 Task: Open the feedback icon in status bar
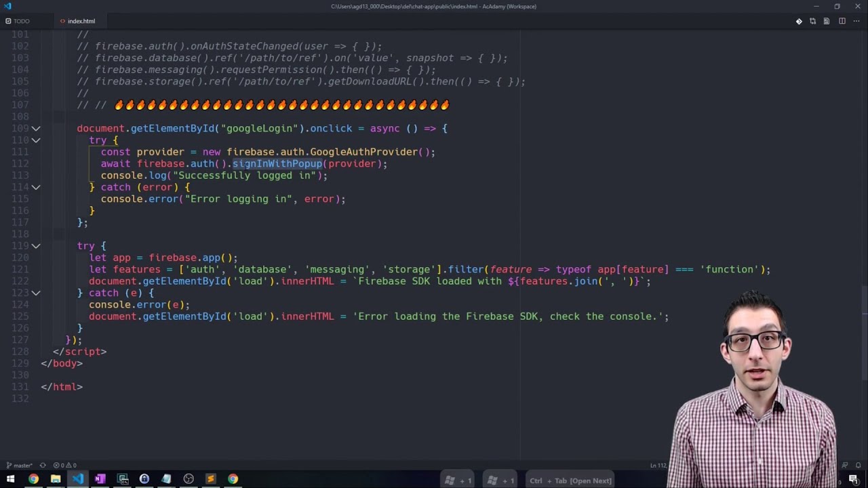tap(844, 466)
